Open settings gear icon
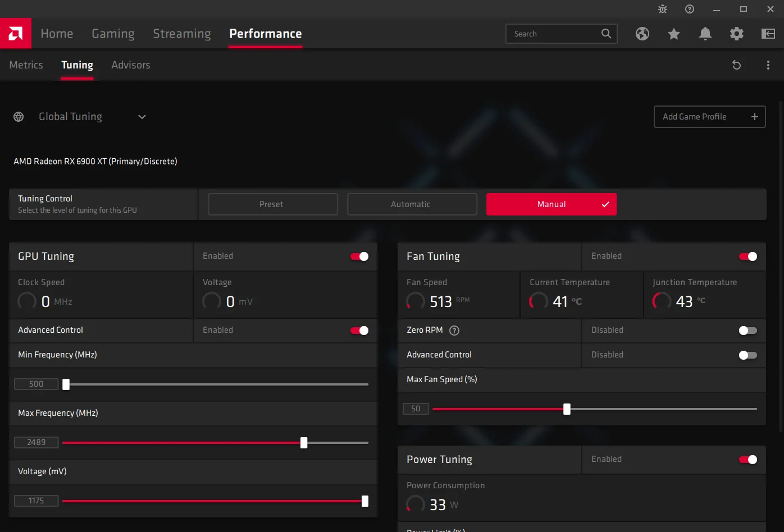Image resolution: width=784 pixels, height=532 pixels. [737, 34]
